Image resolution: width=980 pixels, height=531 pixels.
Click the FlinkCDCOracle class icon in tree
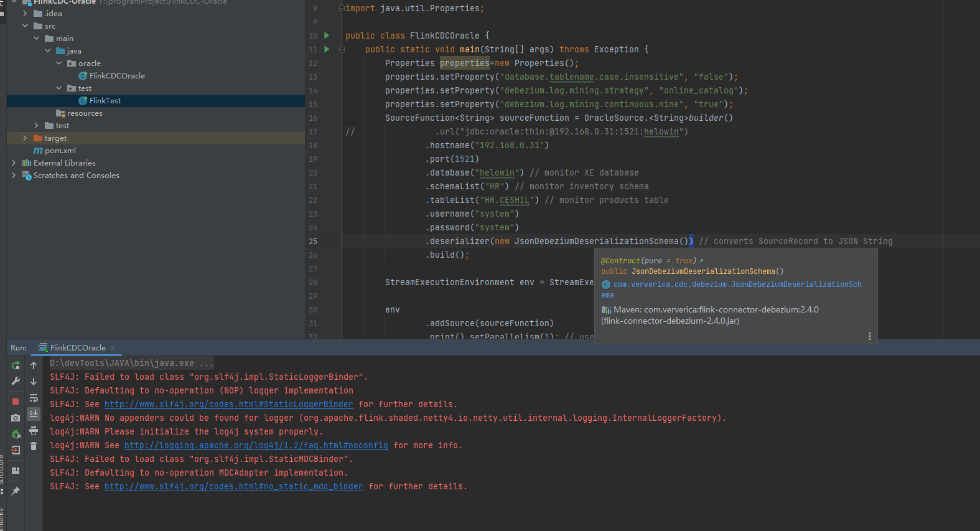pyautogui.click(x=83, y=75)
